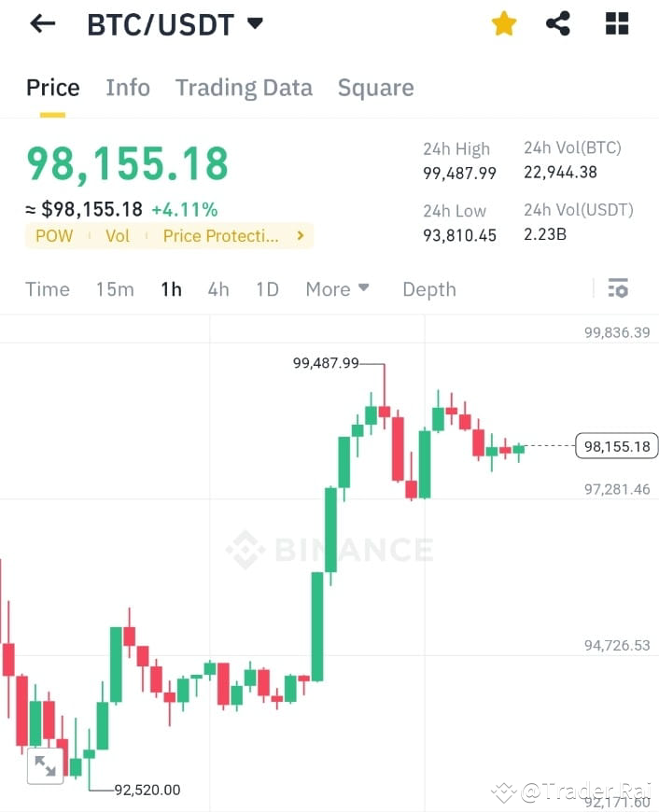Open the Square tab

(x=375, y=87)
